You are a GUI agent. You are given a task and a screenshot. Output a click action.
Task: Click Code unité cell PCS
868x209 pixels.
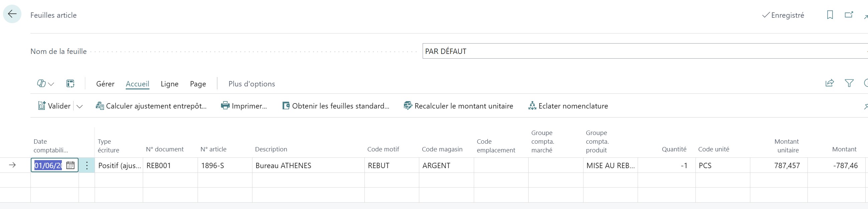click(723, 165)
